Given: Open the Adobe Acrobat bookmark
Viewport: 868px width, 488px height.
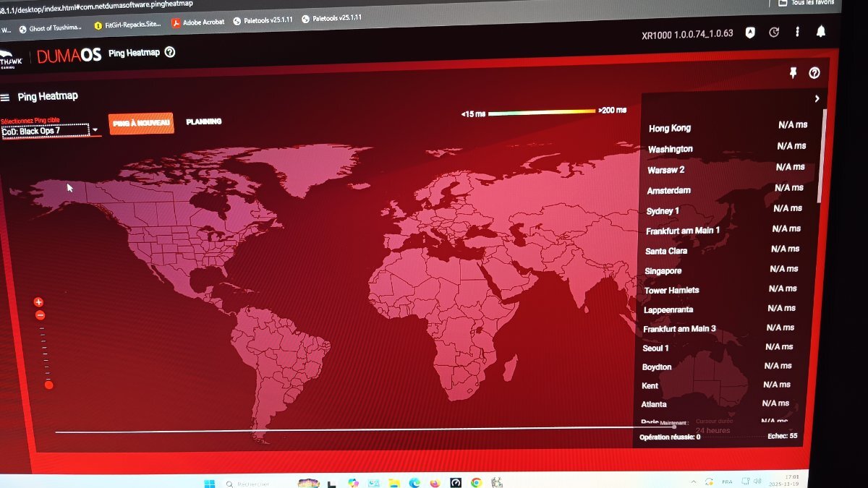Looking at the screenshot, I should click(x=197, y=22).
